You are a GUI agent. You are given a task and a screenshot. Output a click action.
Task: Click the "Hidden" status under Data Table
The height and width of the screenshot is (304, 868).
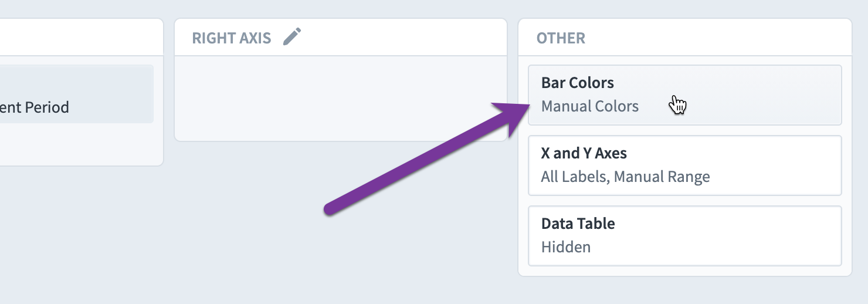tap(565, 247)
